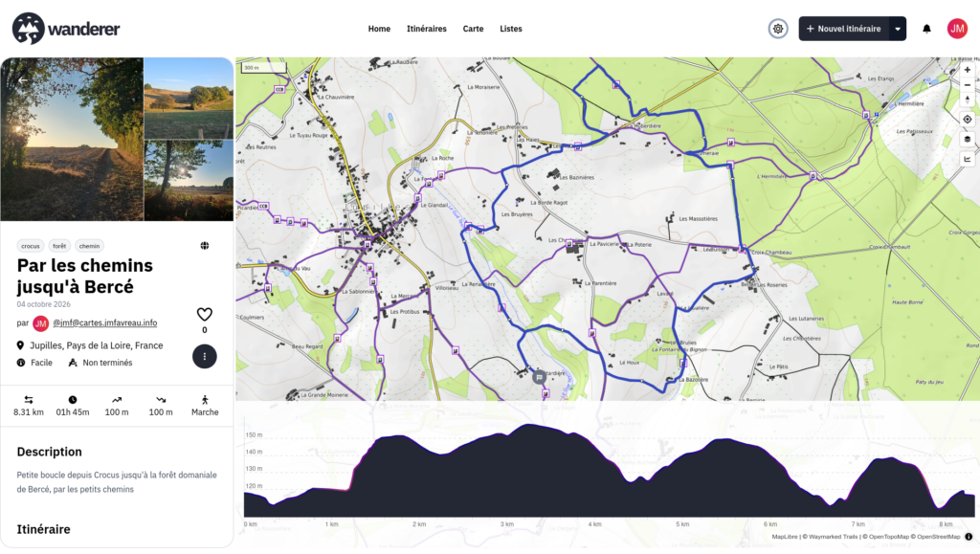
Task: Open the hillside meadow photo thumbnail
Action: pyautogui.click(x=189, y=98)
